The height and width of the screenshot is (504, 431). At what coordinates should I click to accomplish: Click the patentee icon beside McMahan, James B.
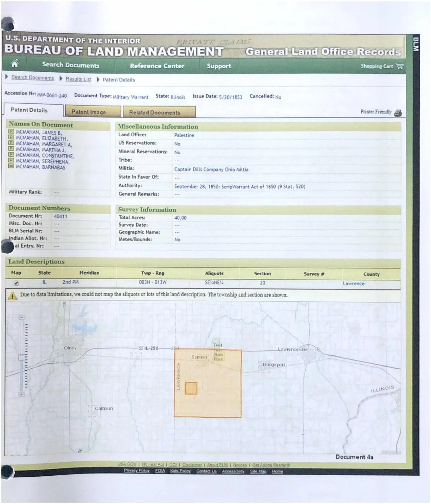tap(11, 132)
